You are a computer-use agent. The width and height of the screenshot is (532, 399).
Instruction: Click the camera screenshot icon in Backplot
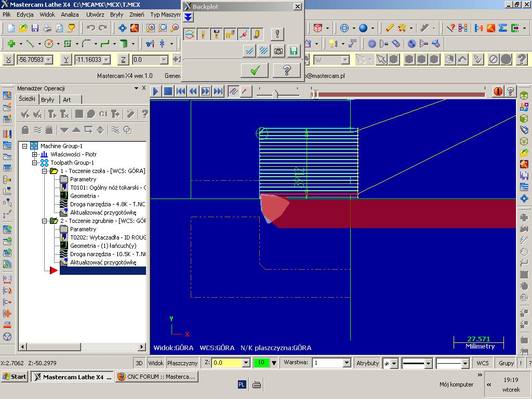(278, 51)
